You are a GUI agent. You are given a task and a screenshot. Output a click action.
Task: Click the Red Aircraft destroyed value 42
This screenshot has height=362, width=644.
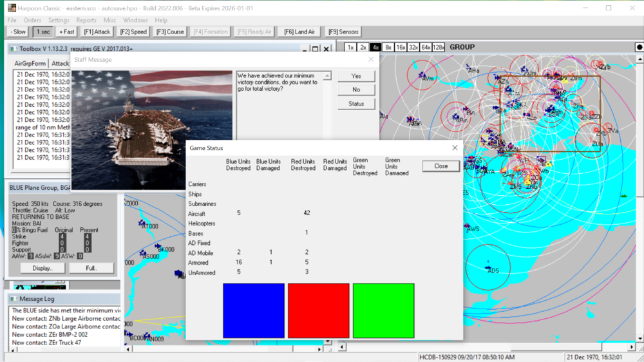point(307,213)
